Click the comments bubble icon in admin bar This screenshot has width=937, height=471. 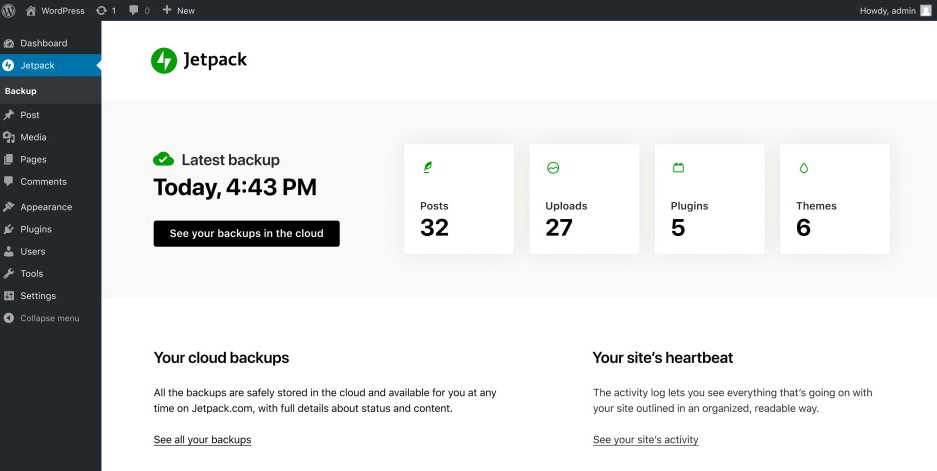[x=133, y=10]
